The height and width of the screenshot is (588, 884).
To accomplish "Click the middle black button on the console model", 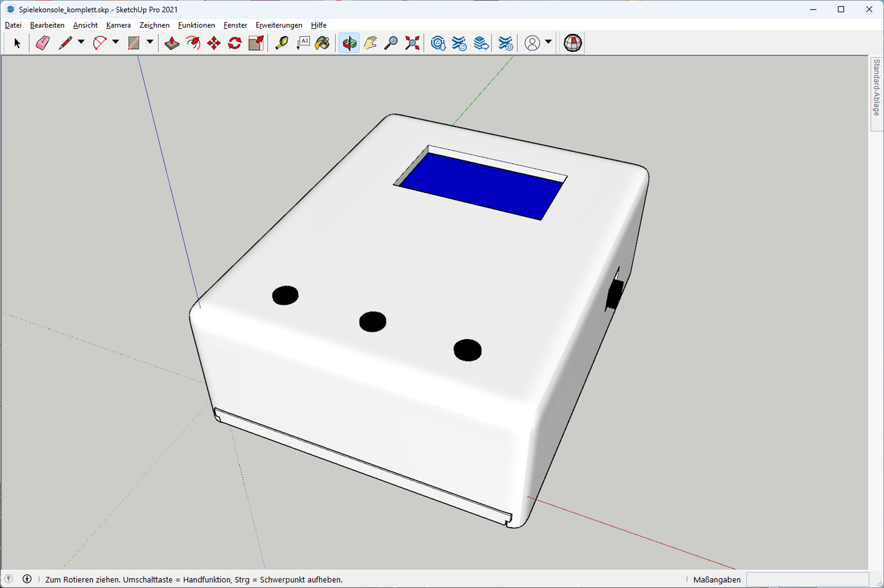I will [372, 322].
